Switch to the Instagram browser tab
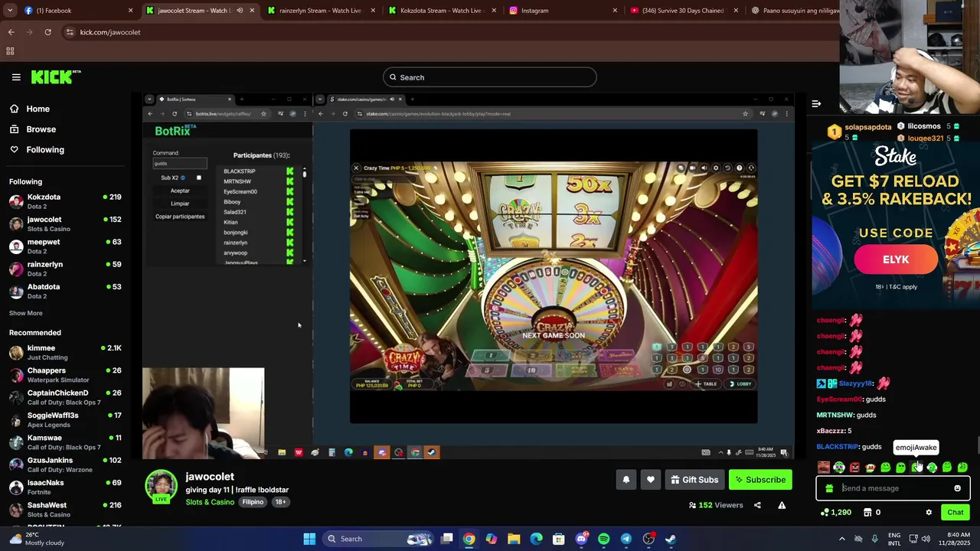This screenshot has width=980, height=551. 563,11
